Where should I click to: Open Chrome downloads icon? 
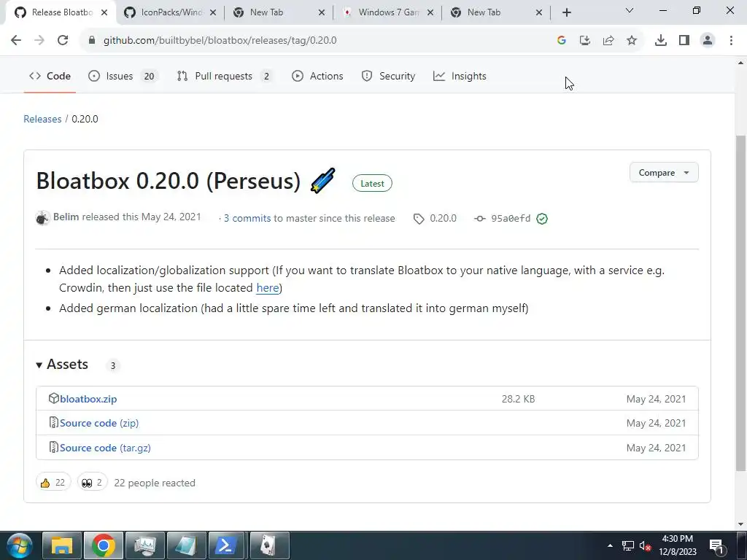[x=660, y=41]
